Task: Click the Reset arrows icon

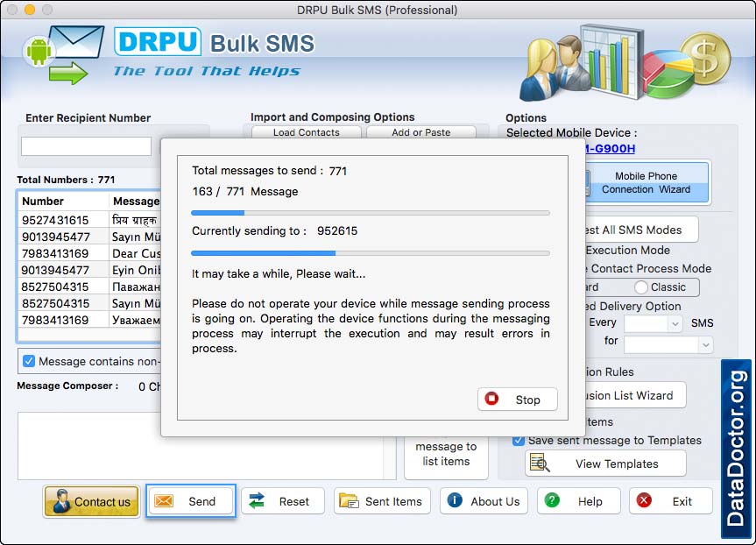Action: tap(257, 500)
